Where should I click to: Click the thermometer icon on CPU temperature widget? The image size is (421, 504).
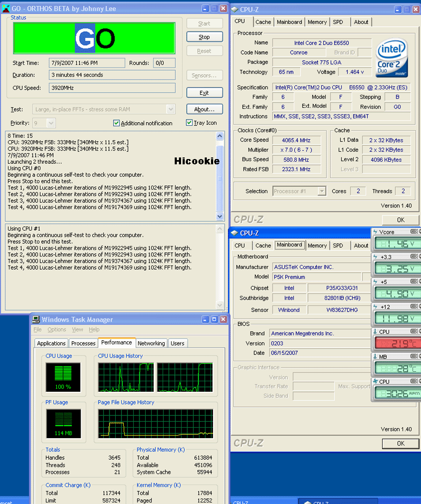(375, 332)
